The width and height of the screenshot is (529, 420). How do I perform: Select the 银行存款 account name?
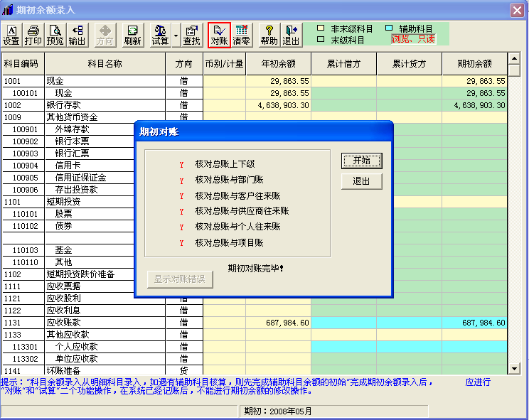click(105, 105)
